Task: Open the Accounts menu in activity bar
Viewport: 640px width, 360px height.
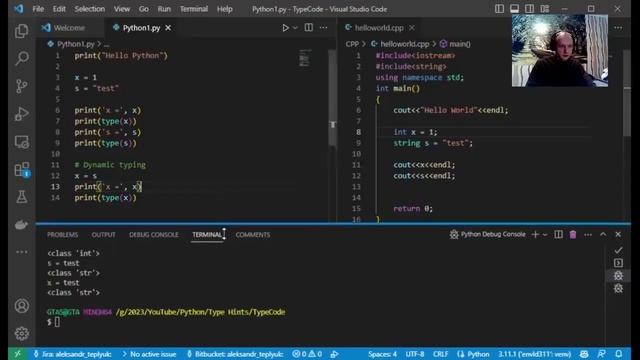Action: coord(22,306)
